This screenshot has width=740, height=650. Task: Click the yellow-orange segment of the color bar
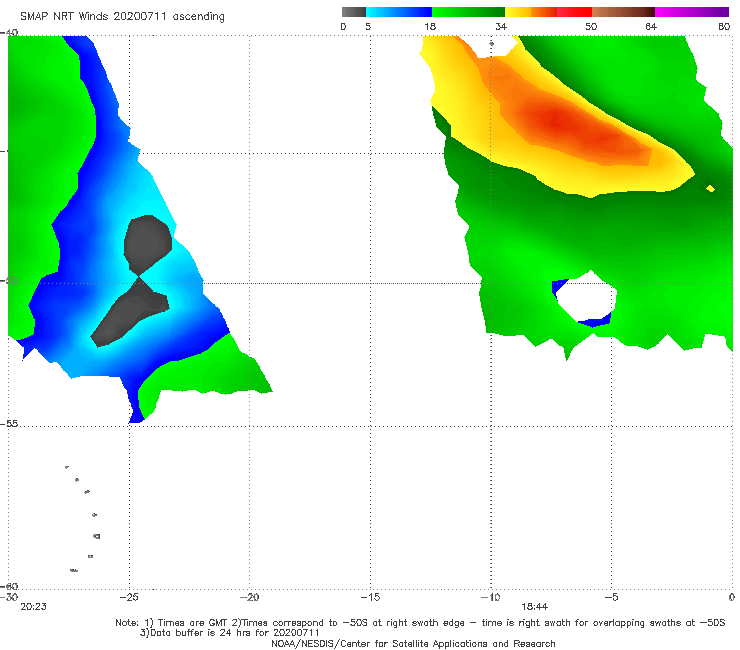click(531, 12)
